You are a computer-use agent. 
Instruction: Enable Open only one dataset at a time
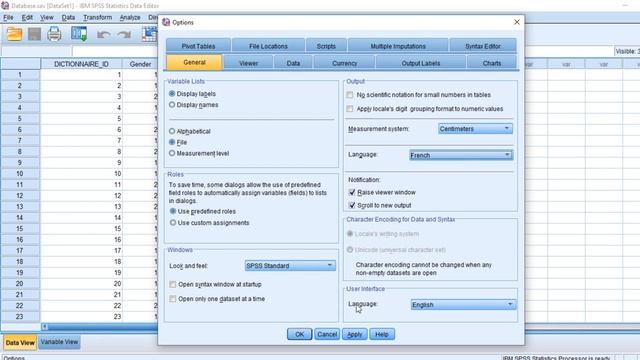[173, 299]
